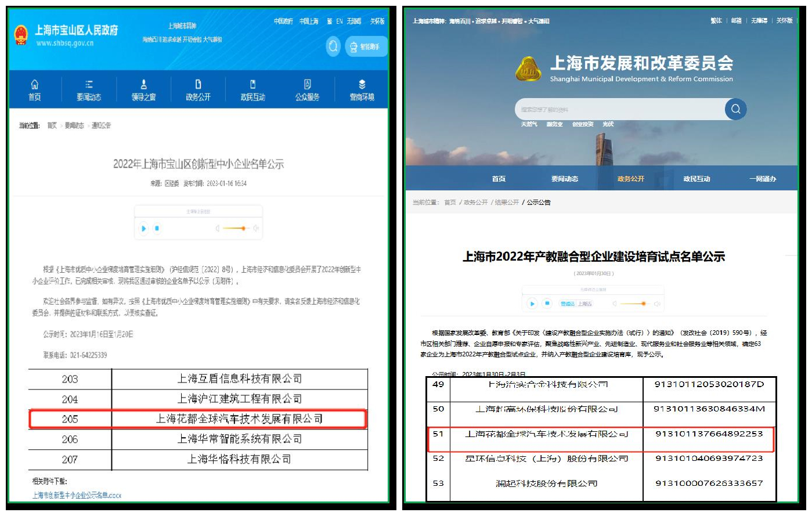Select 普通话 reading voice option
Image resolution: width=812 pixels, height=516 pixels.
(x=568, y=304)
